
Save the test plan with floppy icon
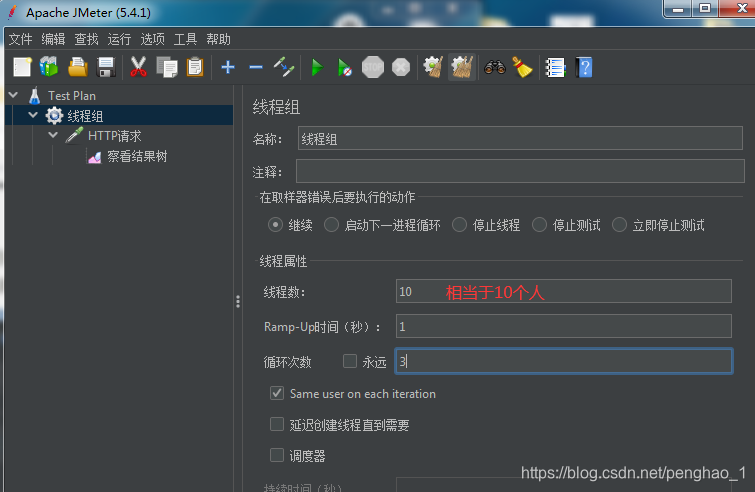pos(106,67)
